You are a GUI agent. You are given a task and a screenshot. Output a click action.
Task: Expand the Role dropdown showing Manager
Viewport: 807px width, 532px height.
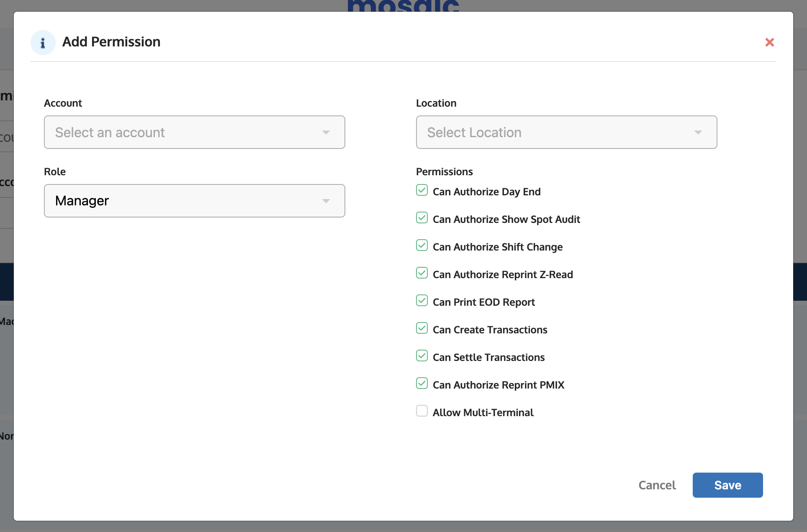pos(194,201)
